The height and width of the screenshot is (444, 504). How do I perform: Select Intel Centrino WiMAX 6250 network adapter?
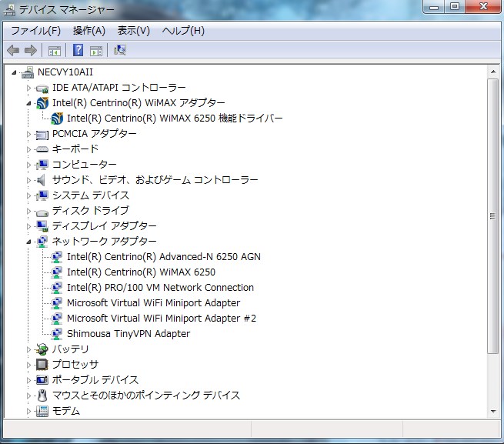[141, 272]
